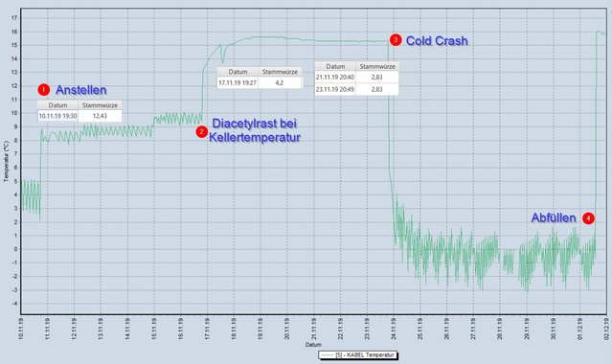Select the cell "17.11.19 19:27"

(x=238, y=82)
